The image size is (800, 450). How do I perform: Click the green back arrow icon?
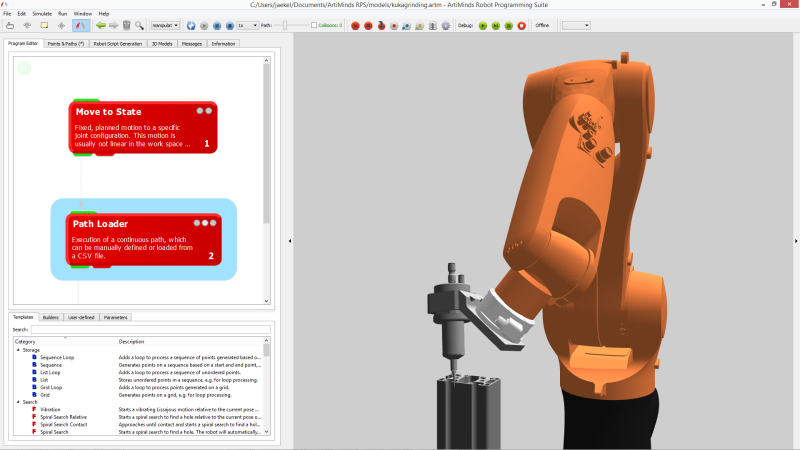coord(99,25)
